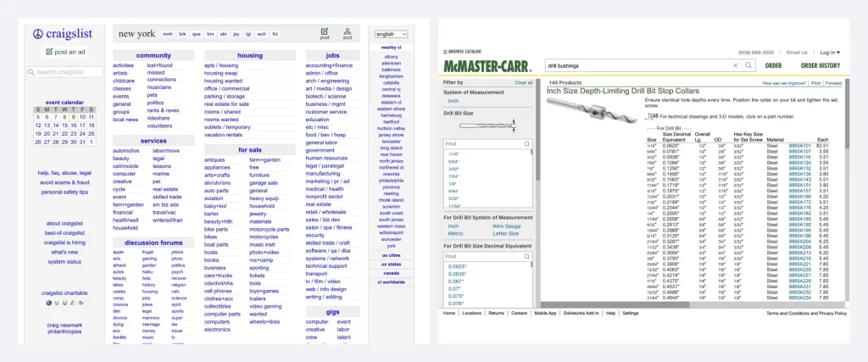This screenshot has height=362, width=868.
Task: Click the Print link on McMaster-Carr
Action: pos(816,83)
